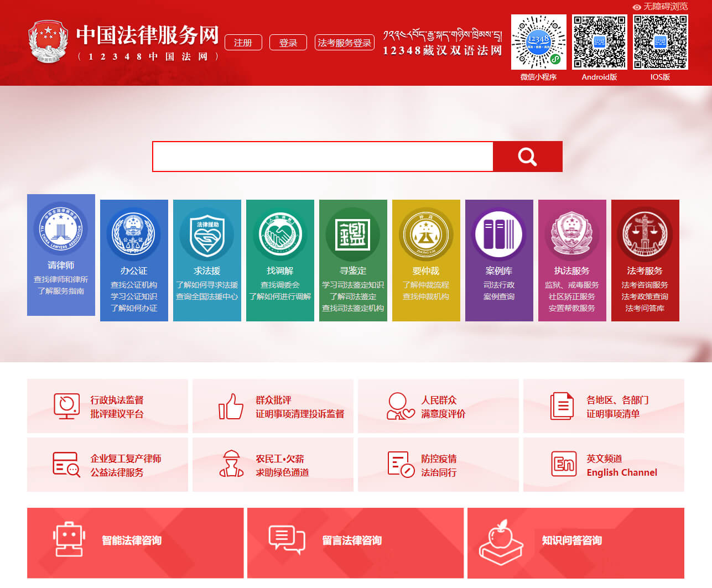712x588 pixels.
Task: Click the 监狱、戒毒服务 text
Action: [572, 285]
